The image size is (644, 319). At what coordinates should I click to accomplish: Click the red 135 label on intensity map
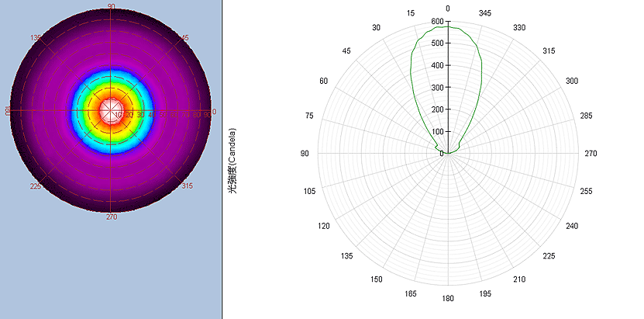pos(36,37)
